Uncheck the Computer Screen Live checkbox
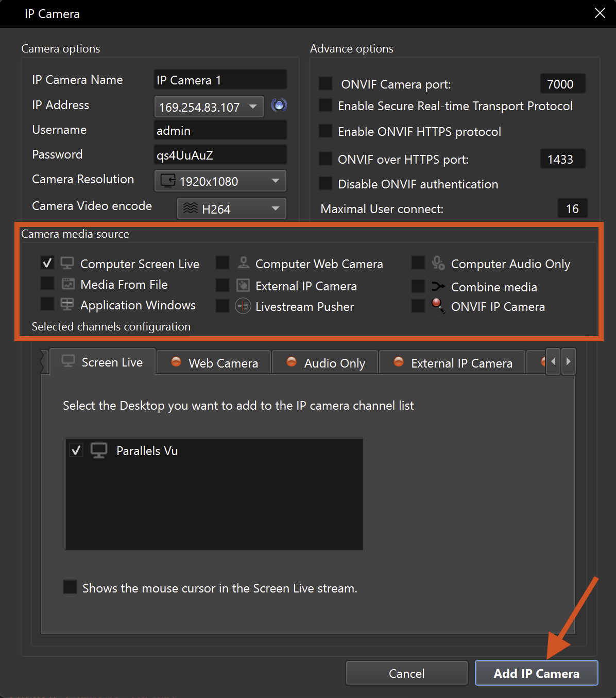Screen dimensions: 616x698 (47, 263)
